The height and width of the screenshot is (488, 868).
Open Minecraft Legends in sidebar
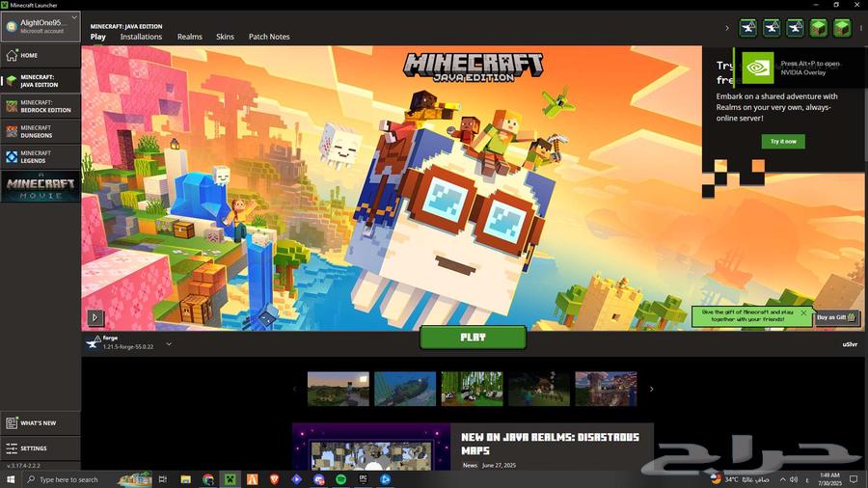tap(41, 157)
